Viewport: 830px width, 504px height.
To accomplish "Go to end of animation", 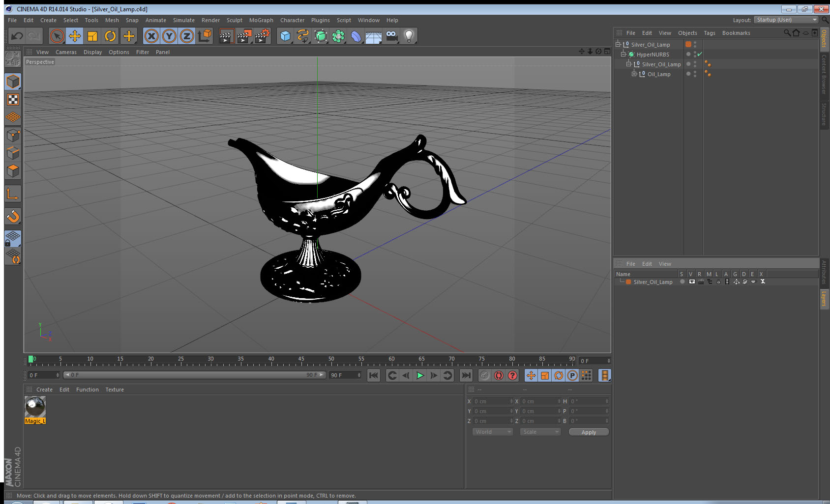I will click(466, 375).
